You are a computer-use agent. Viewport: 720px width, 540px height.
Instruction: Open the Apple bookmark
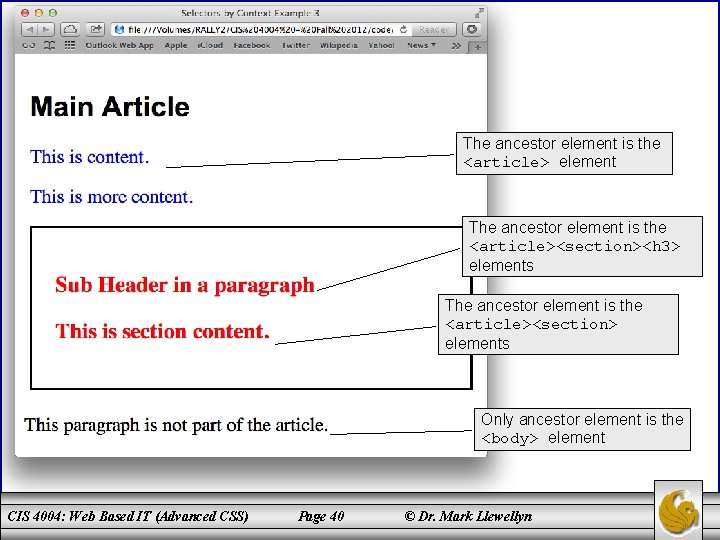tap(176, 45)
